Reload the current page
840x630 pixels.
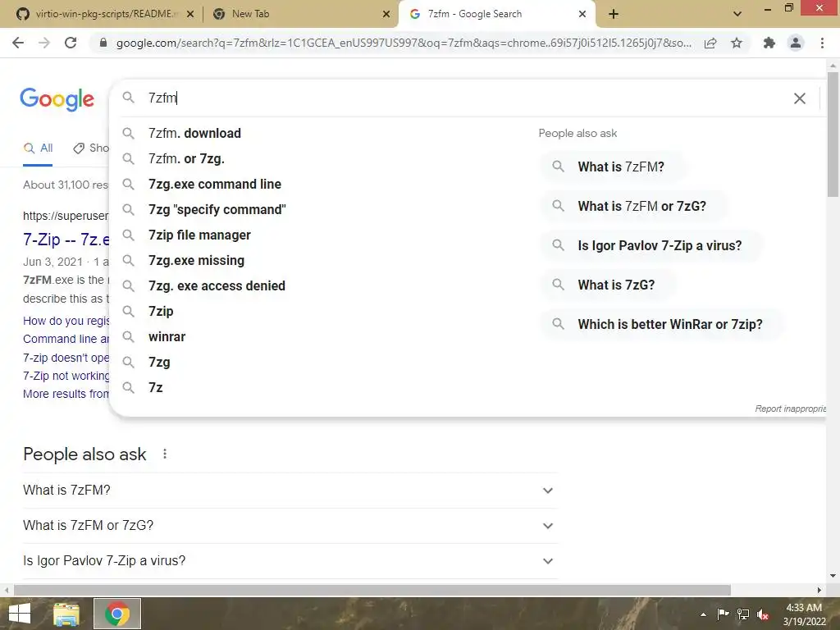coord(71,43)
